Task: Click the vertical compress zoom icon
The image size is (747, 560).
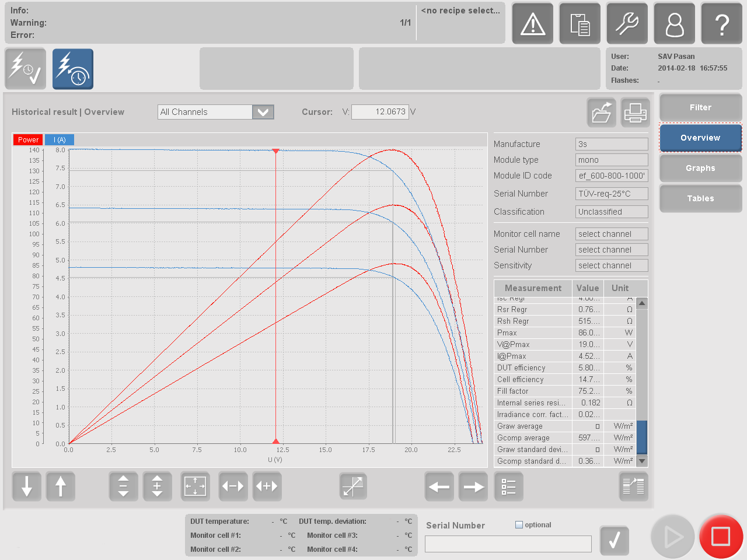Action: coord(123,486)
